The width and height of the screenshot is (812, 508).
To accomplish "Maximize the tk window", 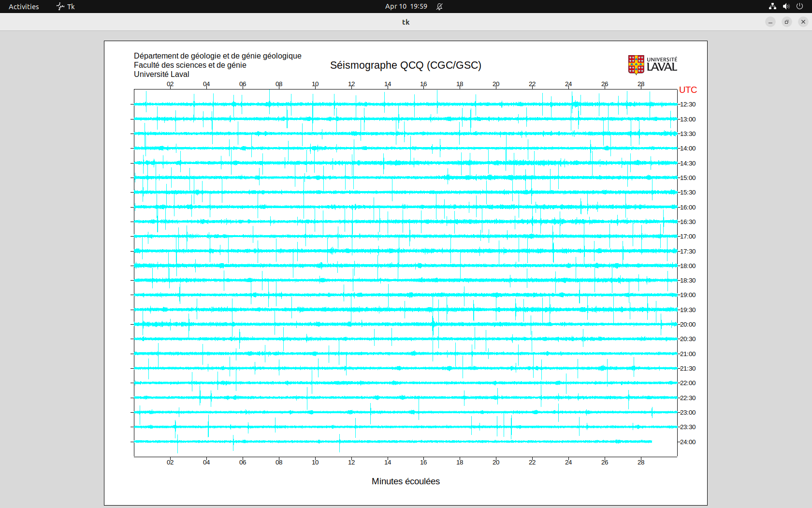I will 787,22.
